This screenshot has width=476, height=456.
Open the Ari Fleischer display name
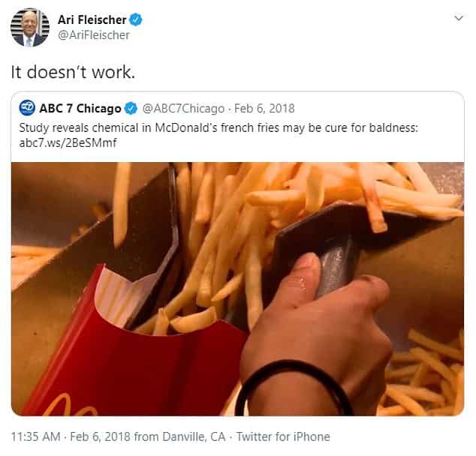coord(92,19)
